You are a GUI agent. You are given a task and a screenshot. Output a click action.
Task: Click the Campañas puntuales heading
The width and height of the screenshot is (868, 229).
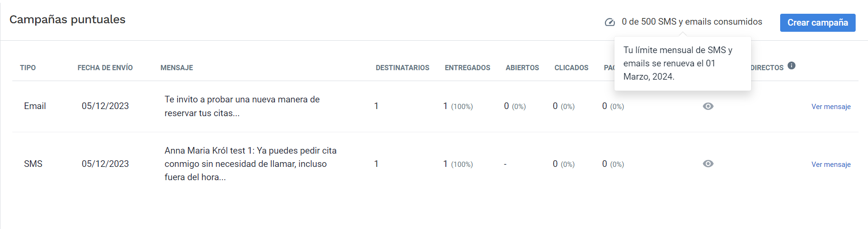[x=67, y=19]
